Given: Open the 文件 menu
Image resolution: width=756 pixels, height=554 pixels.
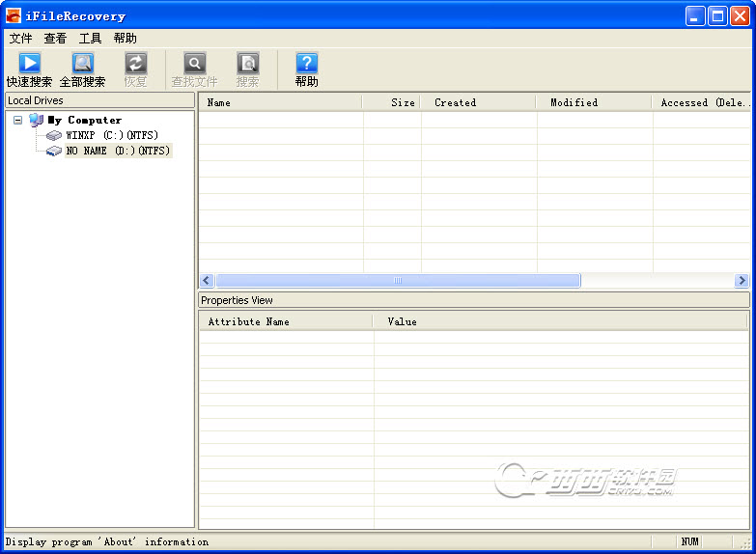Looking at the screenshot, I should [x=20, y=39].
